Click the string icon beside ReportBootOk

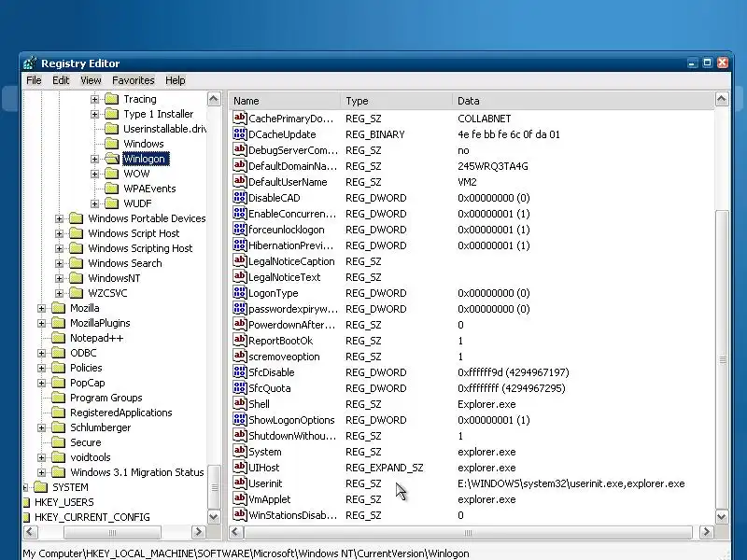click(x=240, y=340)
